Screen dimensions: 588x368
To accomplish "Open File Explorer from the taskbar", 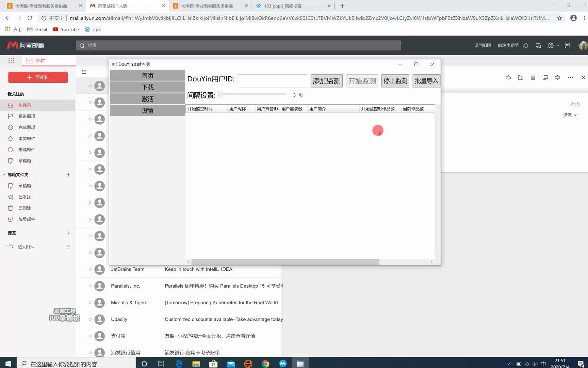I will [196, 364].
